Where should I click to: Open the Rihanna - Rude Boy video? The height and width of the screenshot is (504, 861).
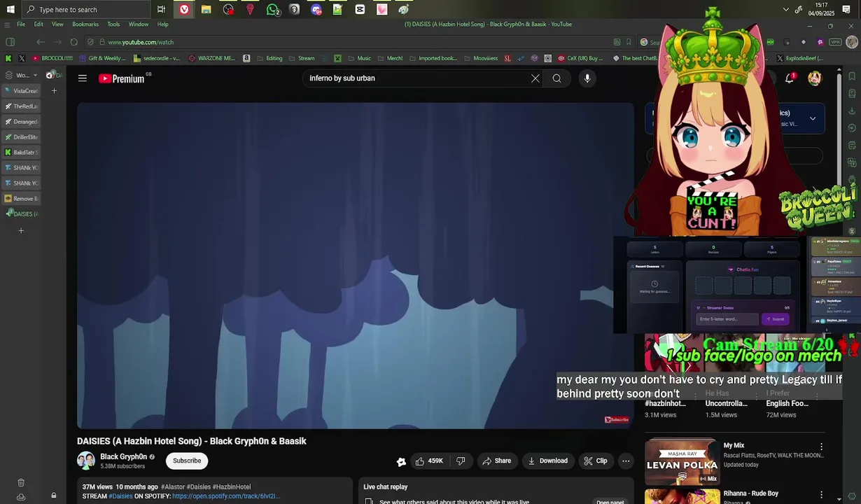click(x=751, y=493)
